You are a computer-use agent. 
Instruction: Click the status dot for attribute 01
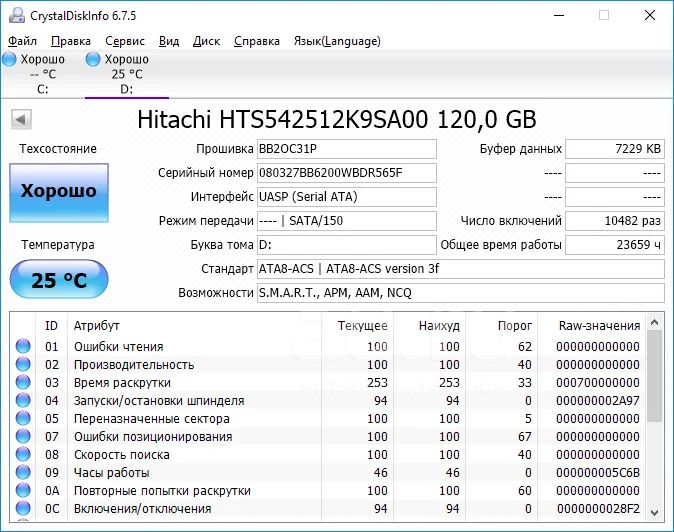click(x=23, y=346)
